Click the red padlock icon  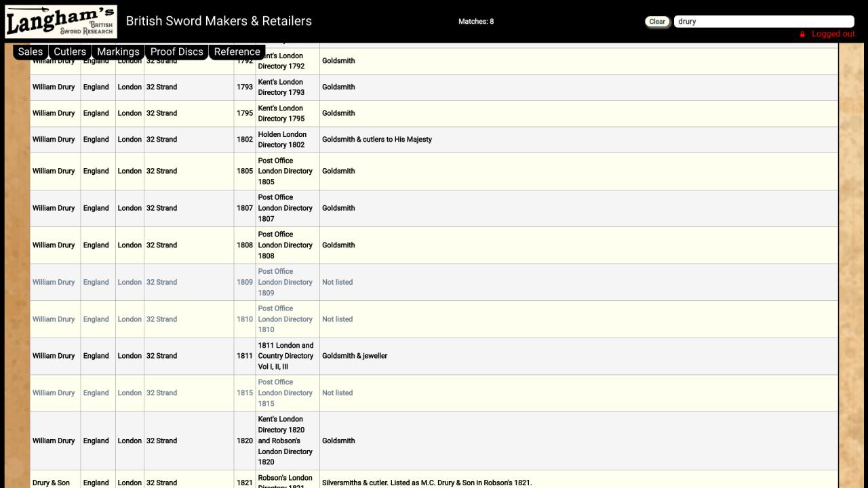pyautogui.click(x=802, y=34)
